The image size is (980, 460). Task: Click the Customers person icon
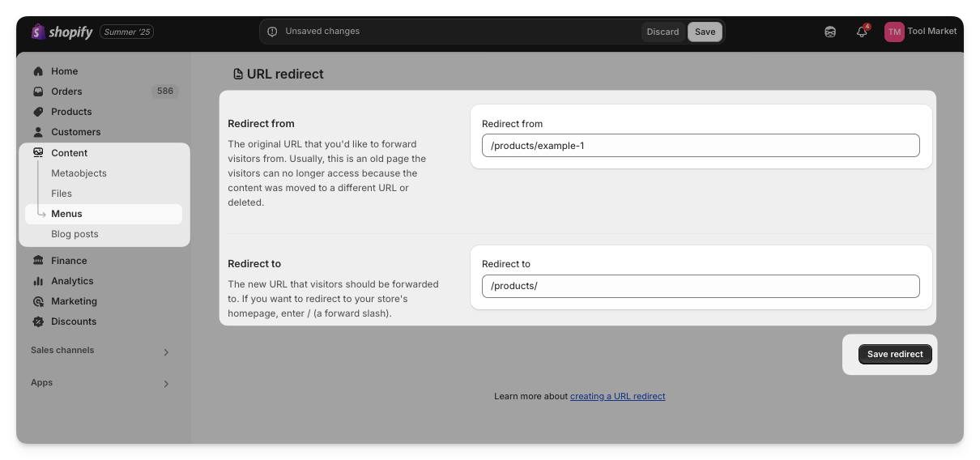(x=38, y=132)
